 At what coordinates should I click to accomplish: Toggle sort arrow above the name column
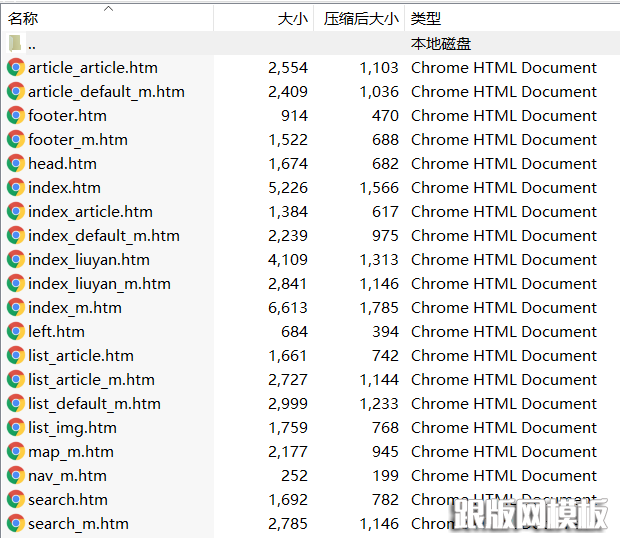click(x=108, y=9)
